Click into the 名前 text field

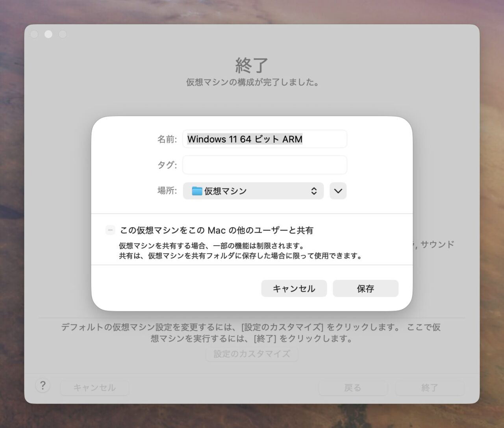(265, 139)
